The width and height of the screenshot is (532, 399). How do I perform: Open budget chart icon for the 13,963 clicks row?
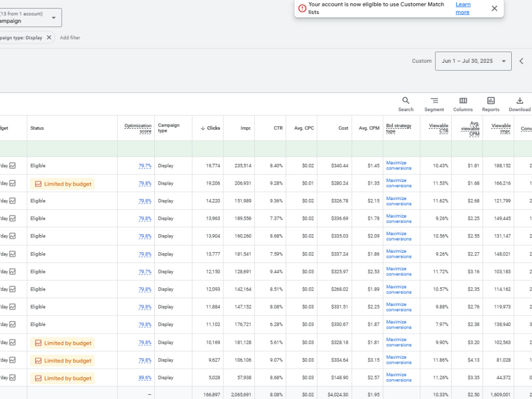click(x=13, y=219)
